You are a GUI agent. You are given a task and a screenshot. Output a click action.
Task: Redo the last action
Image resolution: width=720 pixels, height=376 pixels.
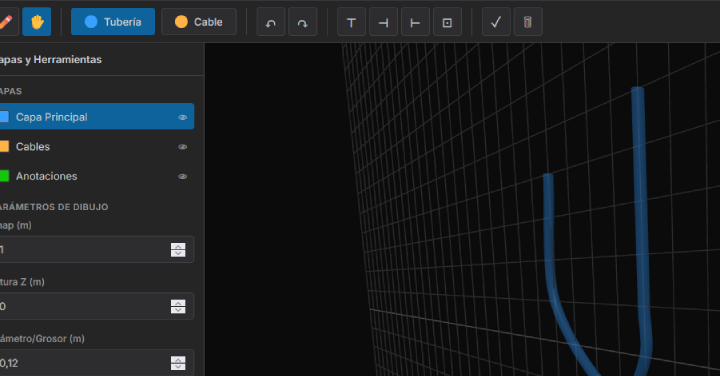point(303,22)
